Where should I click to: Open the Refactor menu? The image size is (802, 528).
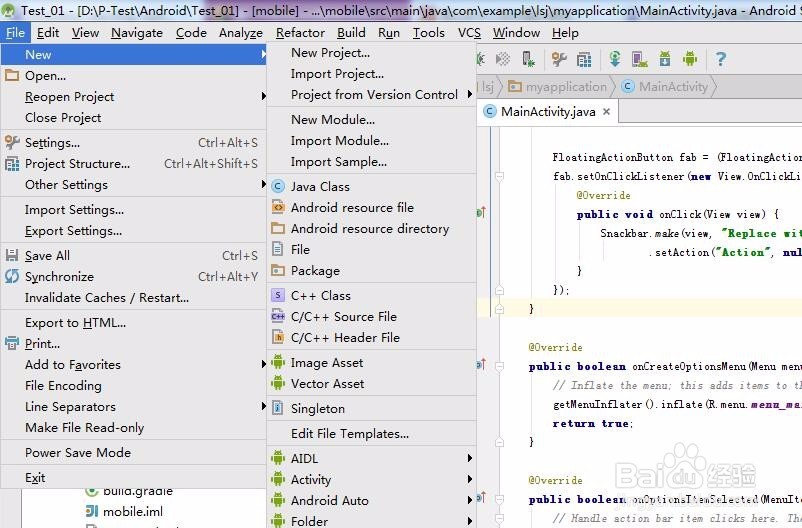(300, 33)
